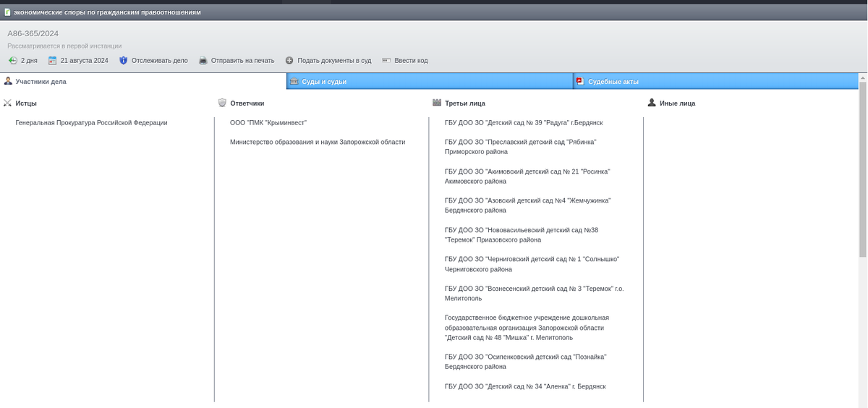The image size is (868, 408).
Task: Click the Ввести код link
Action: click(x=411, y=61)
